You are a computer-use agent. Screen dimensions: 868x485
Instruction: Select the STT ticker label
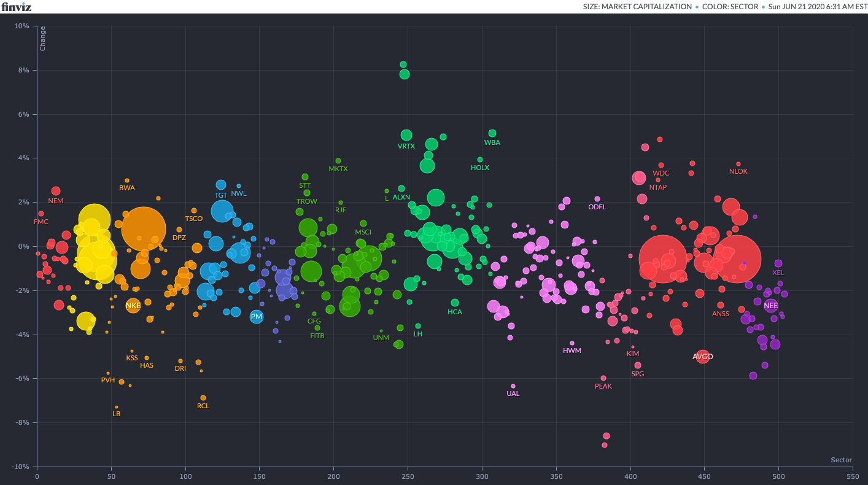coord(305,185)
